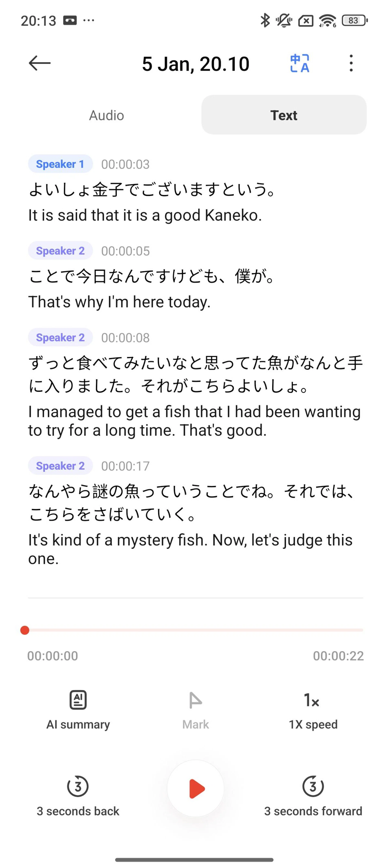Skip 3 seconds forward
This screenshot has height=868, width=391.
[313, 786]
